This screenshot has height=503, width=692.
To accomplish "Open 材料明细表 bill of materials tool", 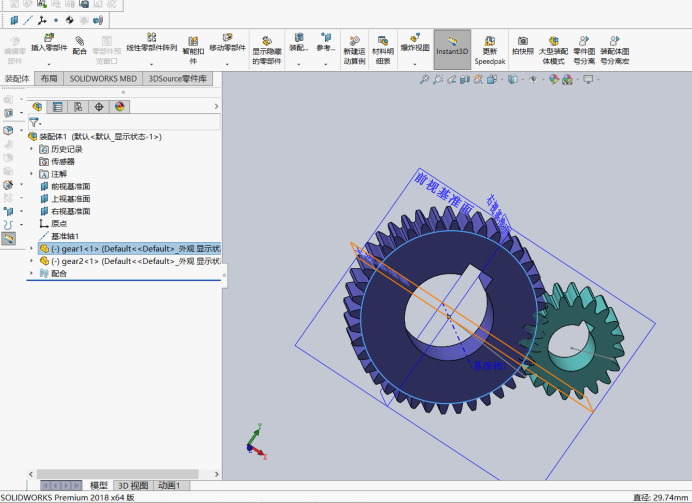I will (383, 50).
